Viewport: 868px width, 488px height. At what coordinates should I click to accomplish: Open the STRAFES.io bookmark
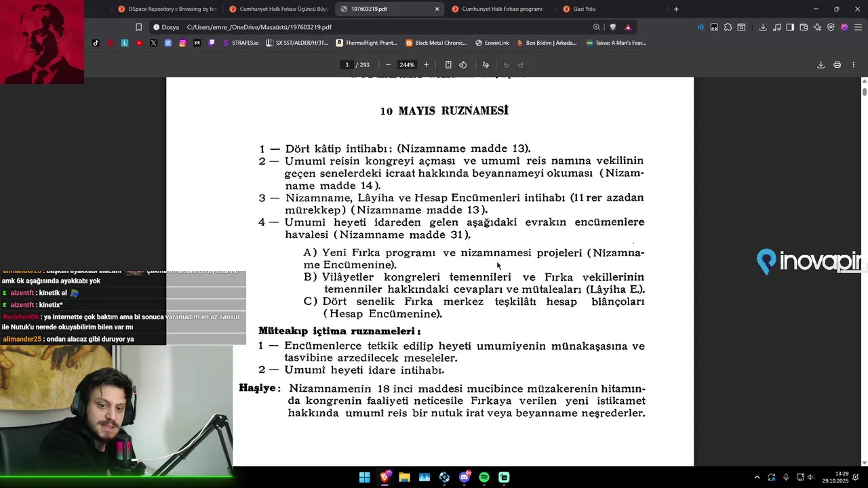[241, 43]
